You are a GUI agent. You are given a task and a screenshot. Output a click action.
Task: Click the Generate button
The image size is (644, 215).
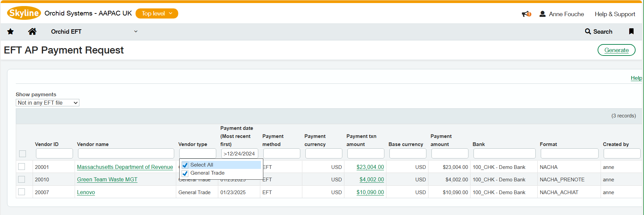616,50
